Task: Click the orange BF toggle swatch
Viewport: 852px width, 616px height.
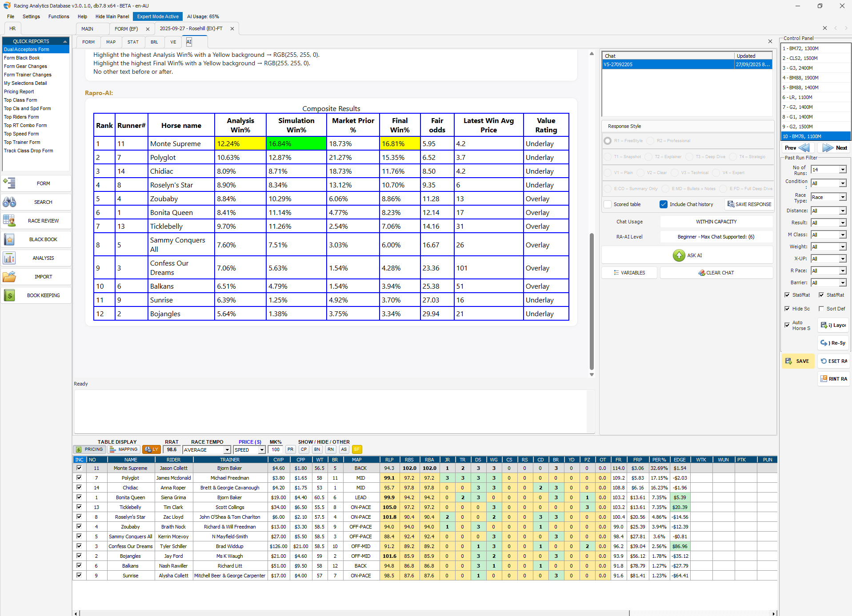Action: (x=357, y=449)
